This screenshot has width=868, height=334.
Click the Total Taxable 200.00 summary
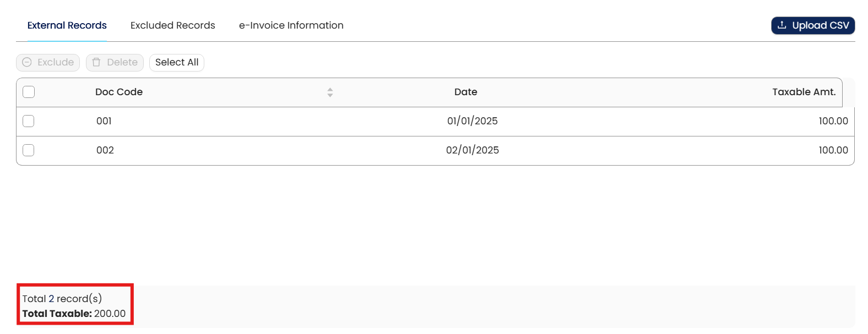click(x=74, y=314)
